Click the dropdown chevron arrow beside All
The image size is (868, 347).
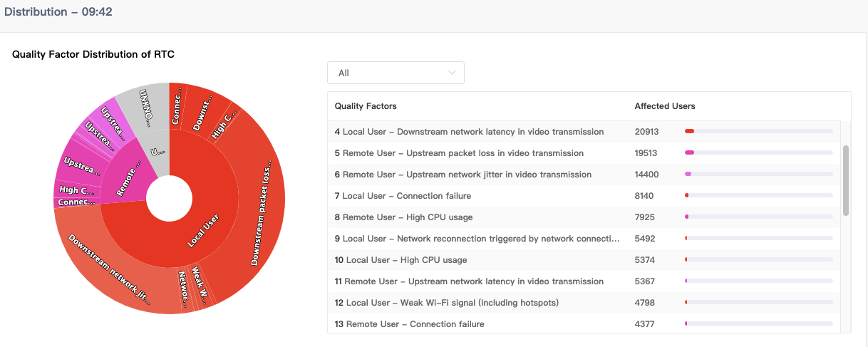point(452,73)
